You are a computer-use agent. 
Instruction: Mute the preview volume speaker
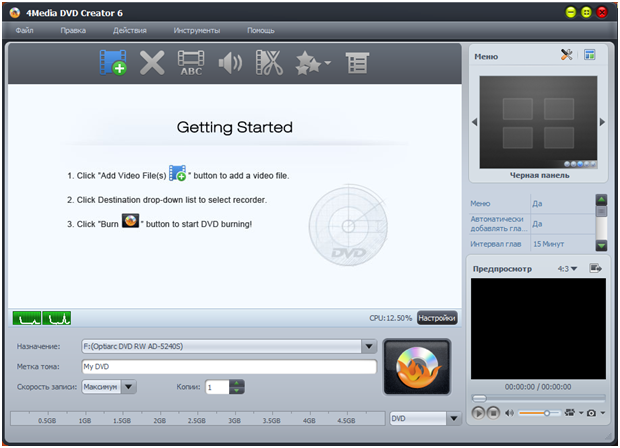coord(509,413)
